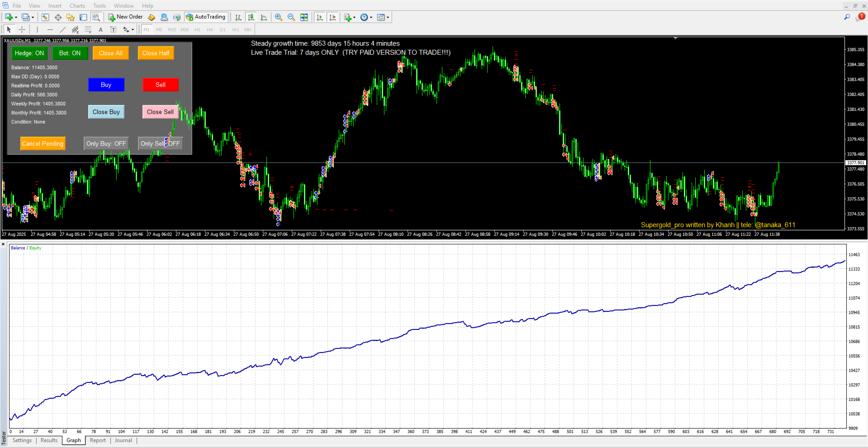Expand New Chart dropdown arrow

click(x=16, y=18)
